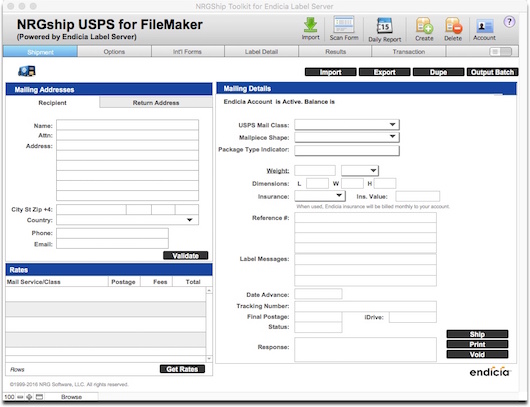Click the mail truck icon below Shipment tab

point(27,71)
